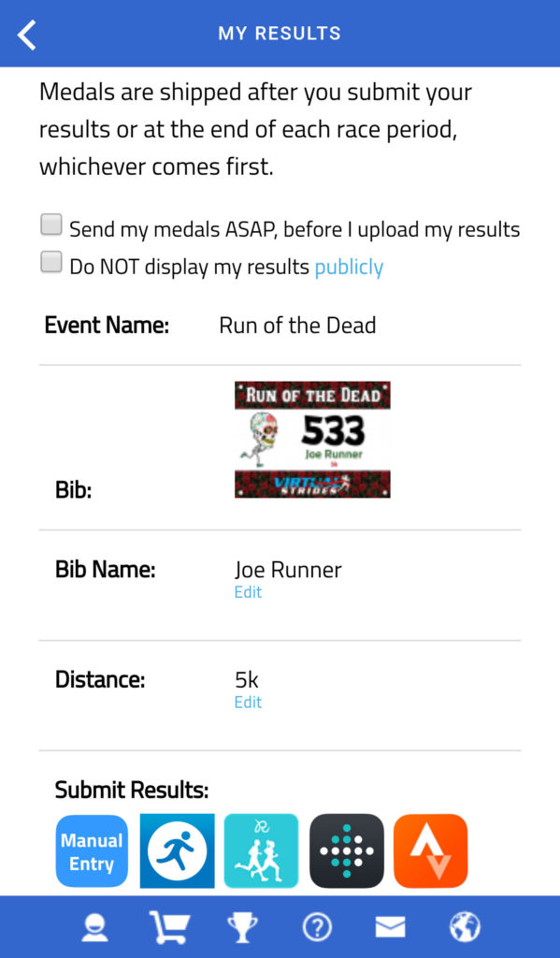Open the publicly link in blue text
Image resolution: width=560 pixels, height=958 pixels.
pos(349,267)
